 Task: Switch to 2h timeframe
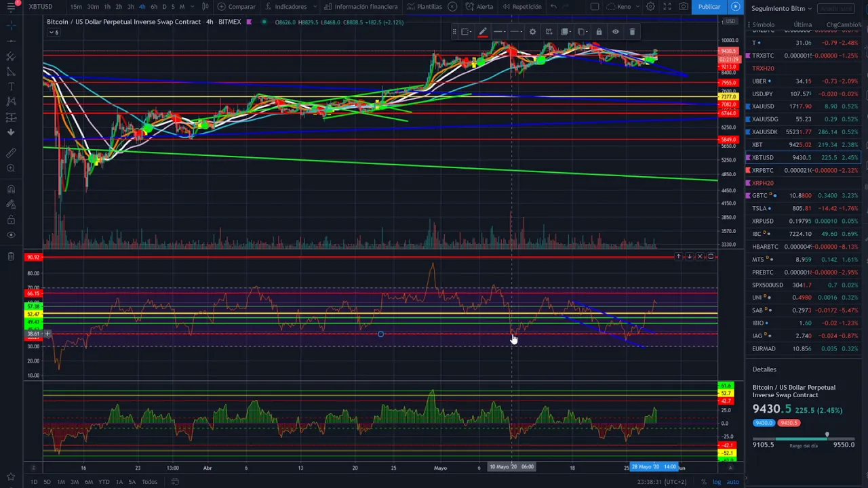(x=119, y=7)
